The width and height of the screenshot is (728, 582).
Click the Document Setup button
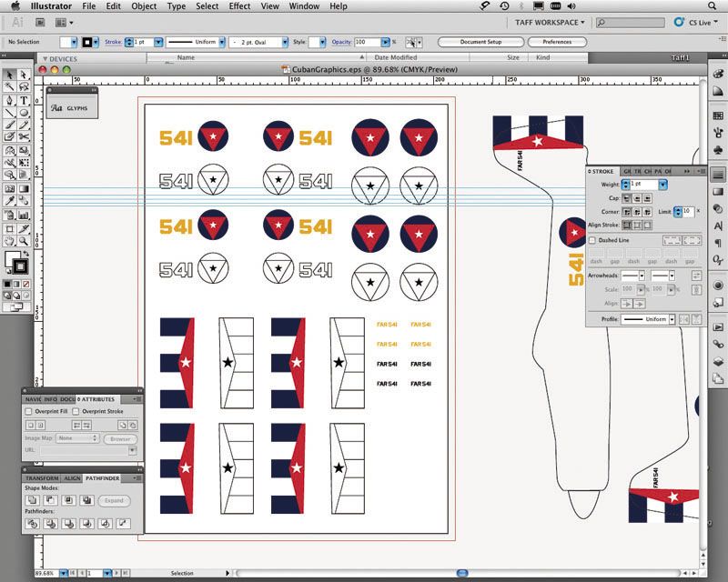tap(480, 42)
